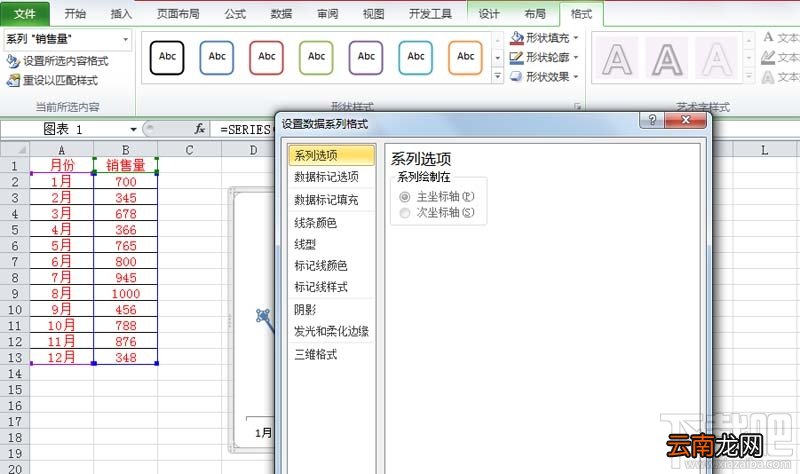Open the 文件 tab
Viewport: 800px width, 474px height.
24,14
